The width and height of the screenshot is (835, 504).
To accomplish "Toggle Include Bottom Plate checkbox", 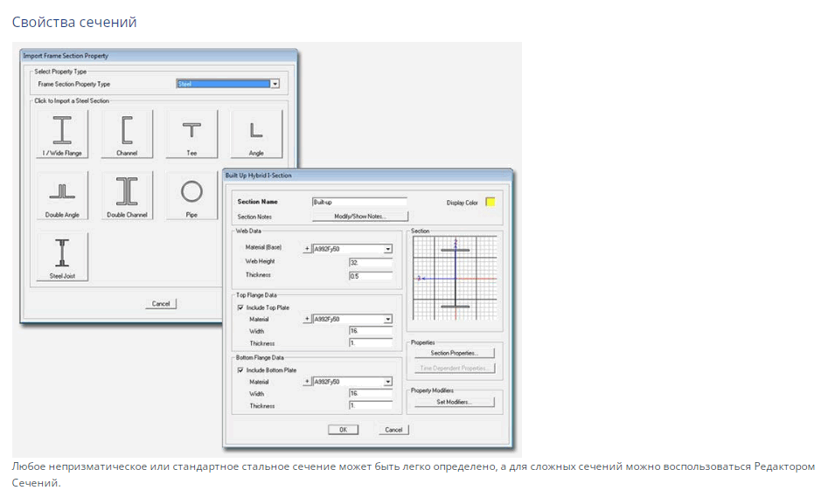I will [x=240, y=369].
